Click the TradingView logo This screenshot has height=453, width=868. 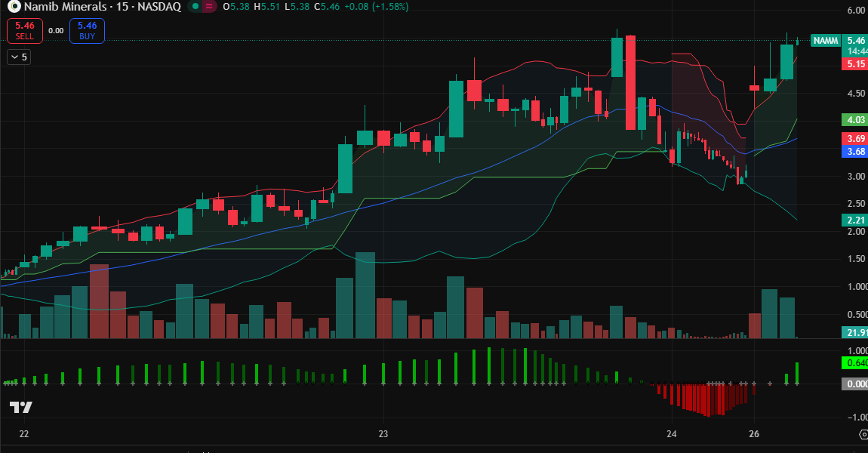[x=20, y=408]
